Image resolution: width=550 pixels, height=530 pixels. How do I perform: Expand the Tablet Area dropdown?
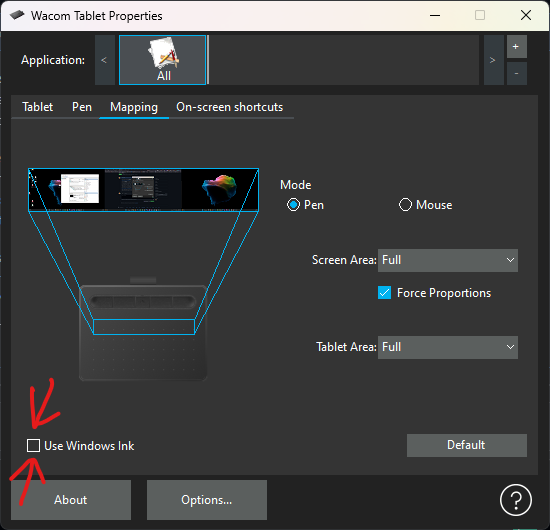(448, 347)
